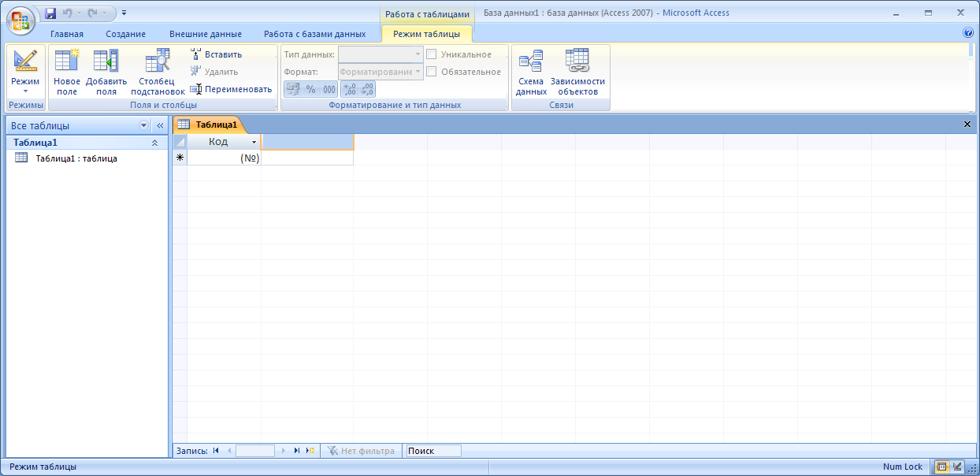Collapse the Таблица1 group
This screenshot has height=476, width=980.
click(x=154, y=143)
